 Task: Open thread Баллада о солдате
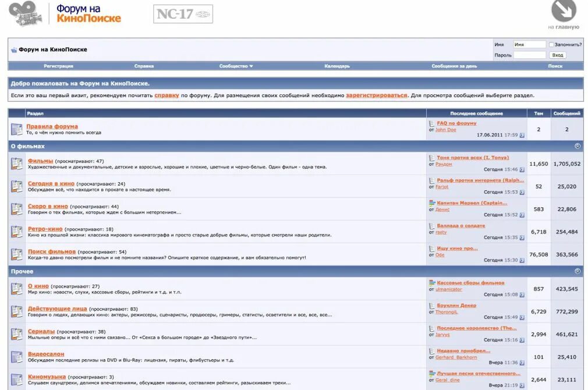461,226
